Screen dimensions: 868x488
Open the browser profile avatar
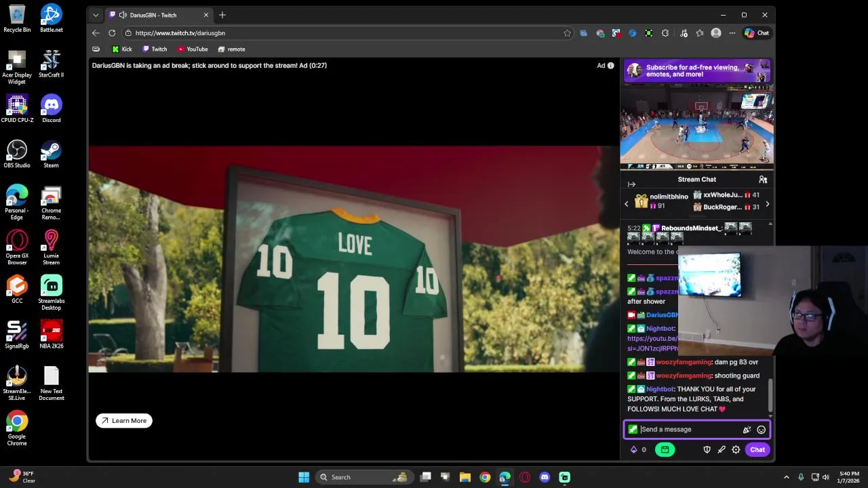pos(716,33)
